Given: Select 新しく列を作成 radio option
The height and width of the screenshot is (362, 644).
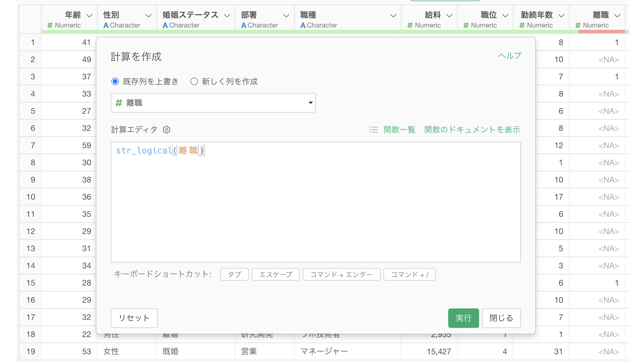Looking at the screenshot, I should click(194, 81).
